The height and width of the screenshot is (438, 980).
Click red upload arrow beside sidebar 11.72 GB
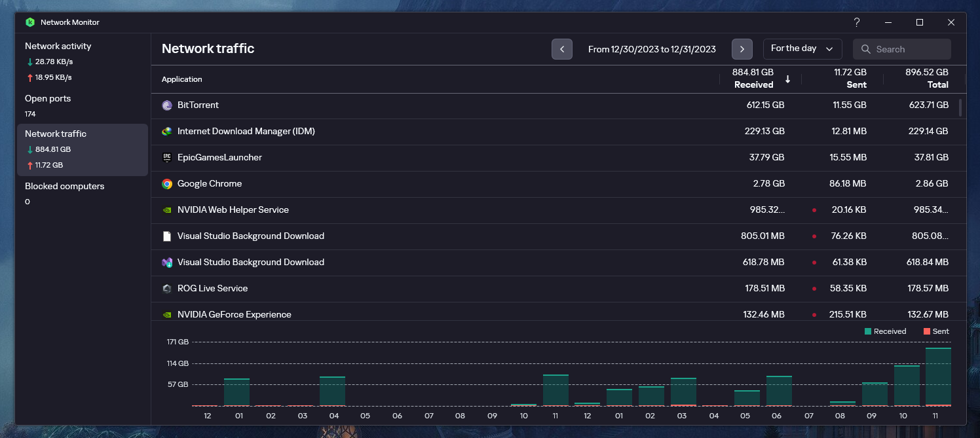29,165
